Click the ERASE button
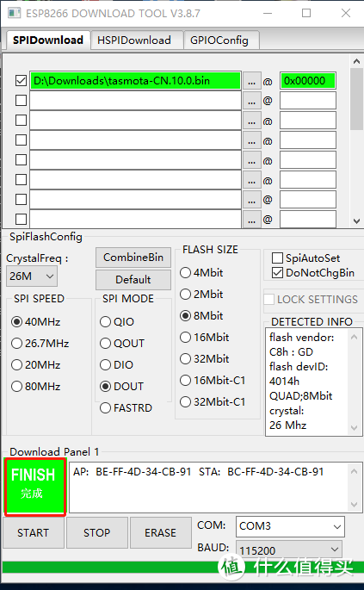The image size is (364, 590). (x=161, y=532)
